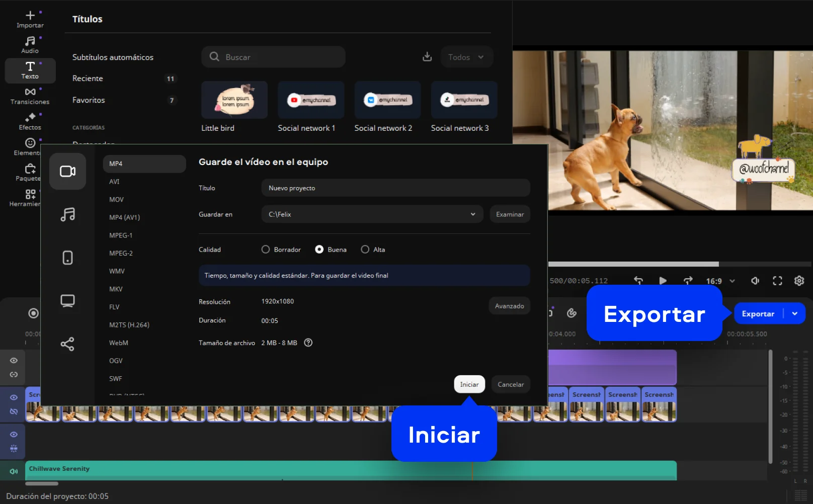Image resolution: width=813 pixels, height=504 pixels.
Task: Choose the TV export tab icon
Action: point(67,301)
